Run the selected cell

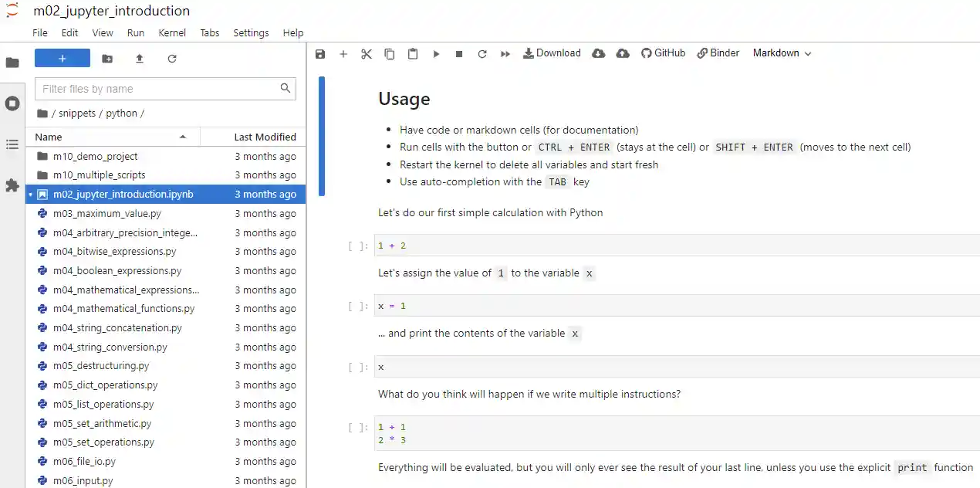(436, 54)
